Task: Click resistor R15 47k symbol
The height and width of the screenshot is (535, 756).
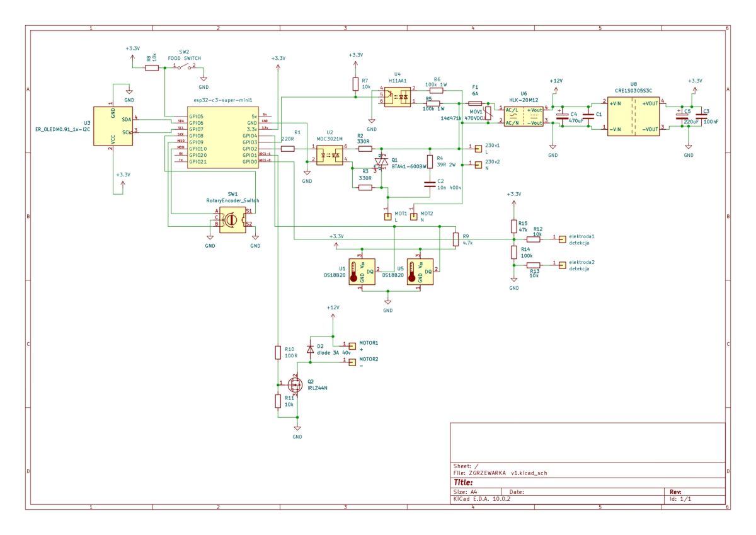Action: pyautogui.click(x=514, y=226)
